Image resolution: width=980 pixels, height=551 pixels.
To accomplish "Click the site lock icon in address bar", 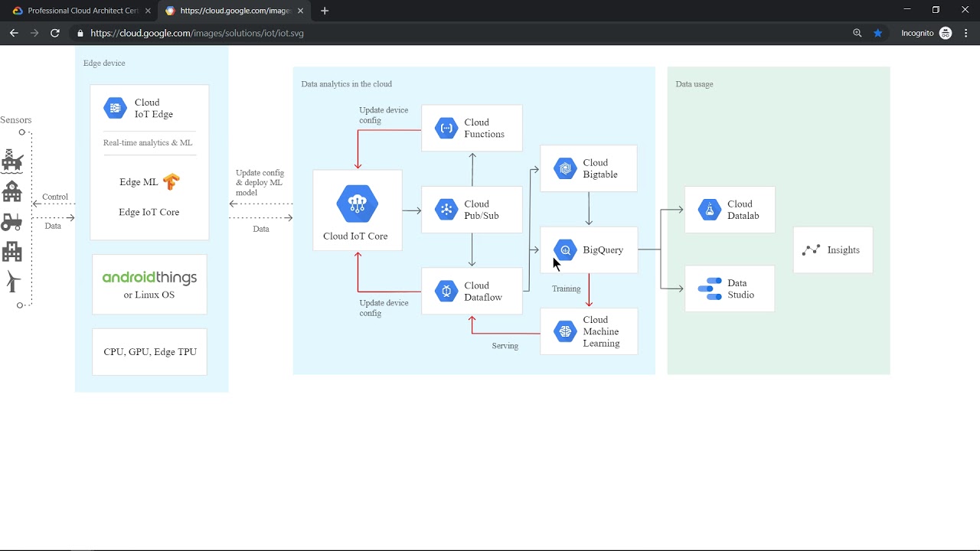I will pos(80,33).
